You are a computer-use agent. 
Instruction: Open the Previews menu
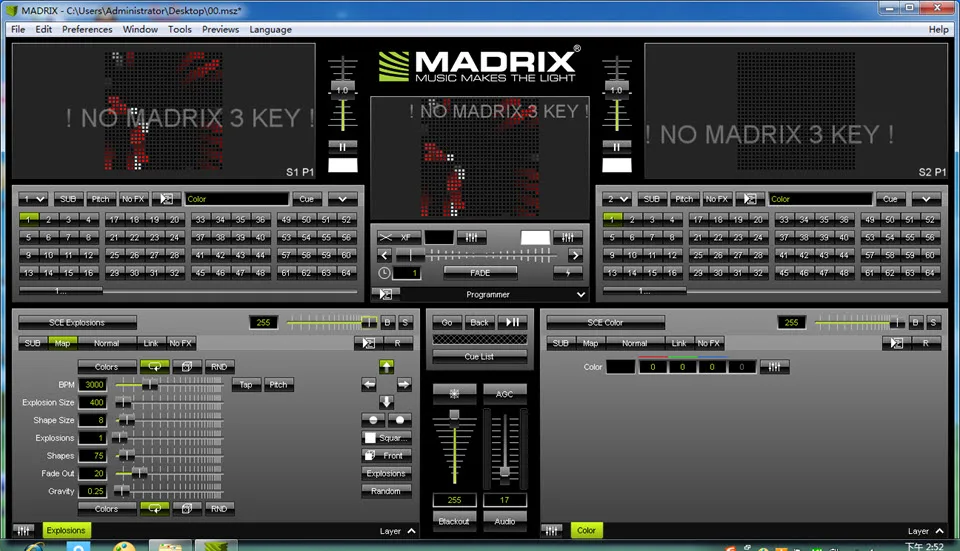point(220,29)
